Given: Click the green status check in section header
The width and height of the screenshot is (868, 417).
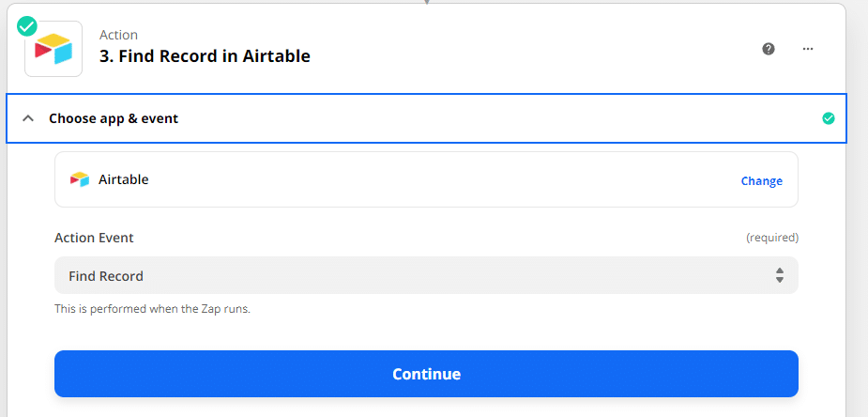Looking at the screenshot, I should (829, 118).
